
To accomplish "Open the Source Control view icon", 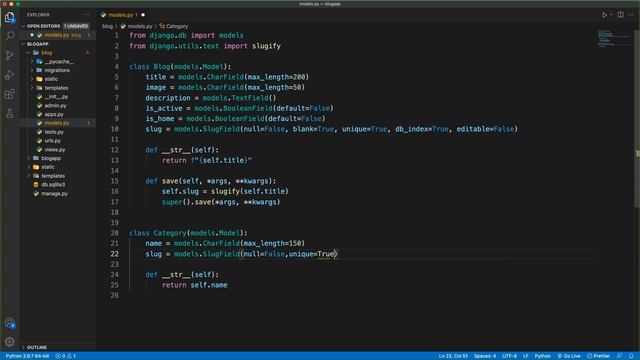I will 9,56.
